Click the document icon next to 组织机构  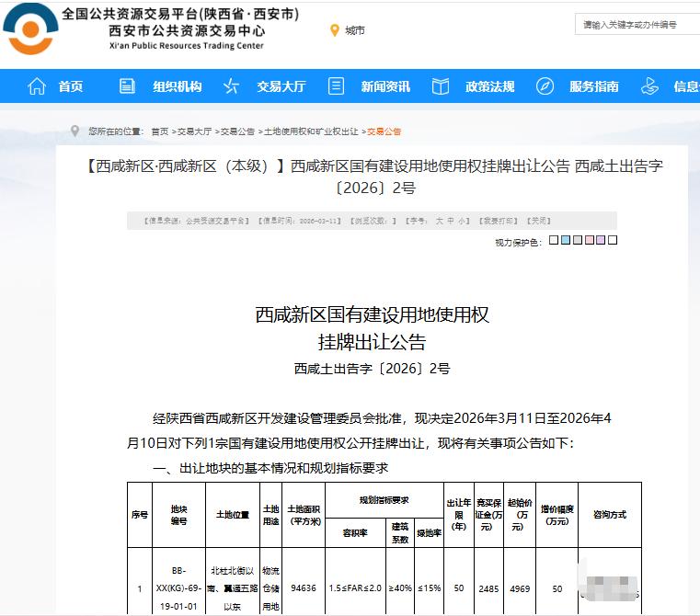(127, 86)
